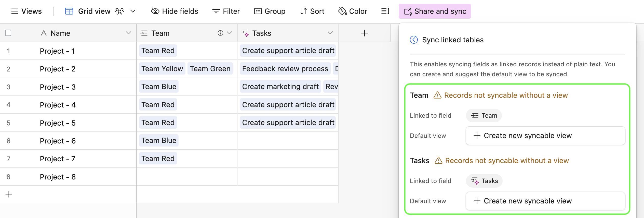This screenshot has height=218, width=644.
Task: Open the Tasks column dropdown arrow
Action: (330, 33)
